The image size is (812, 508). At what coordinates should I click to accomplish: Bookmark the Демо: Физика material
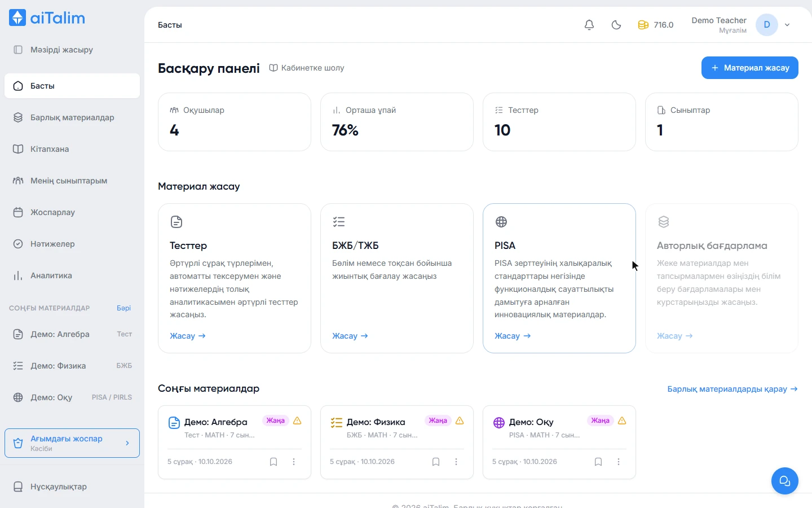(436, 462)
